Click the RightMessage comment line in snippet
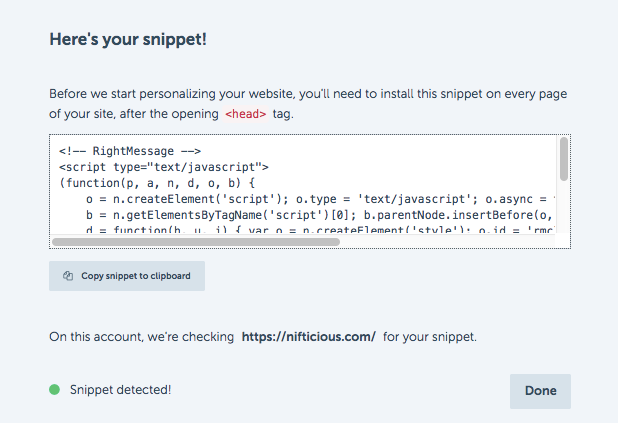 tap(130, 151)
